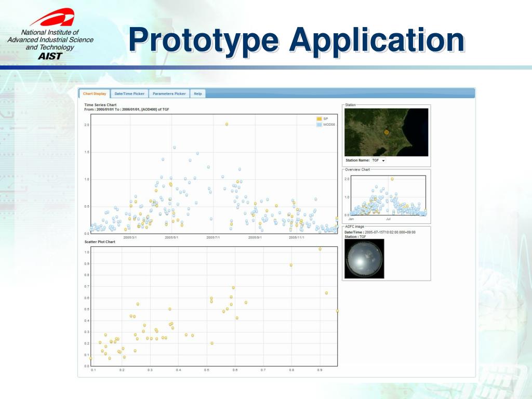532x399 pixels.
Task: Click the '0.9' label on scatter plot x-axis
Action: (320, 370)
